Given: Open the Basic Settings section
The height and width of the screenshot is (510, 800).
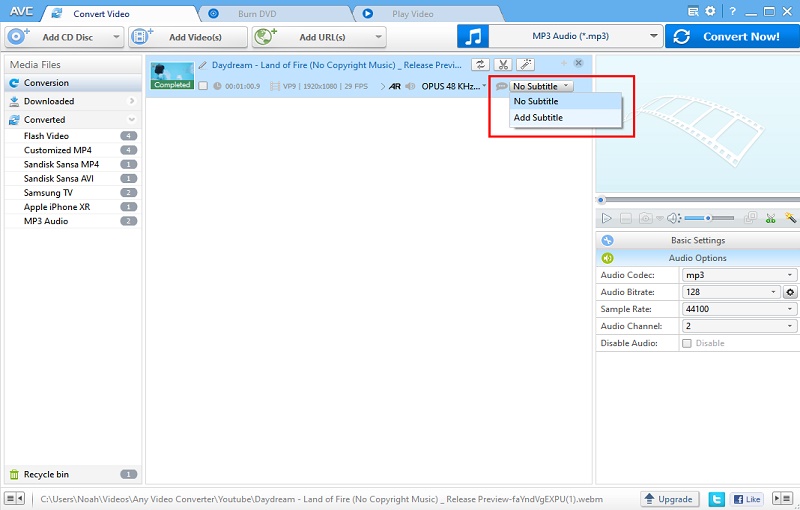Looking at the screenshot, I should [x=697, y=240].
